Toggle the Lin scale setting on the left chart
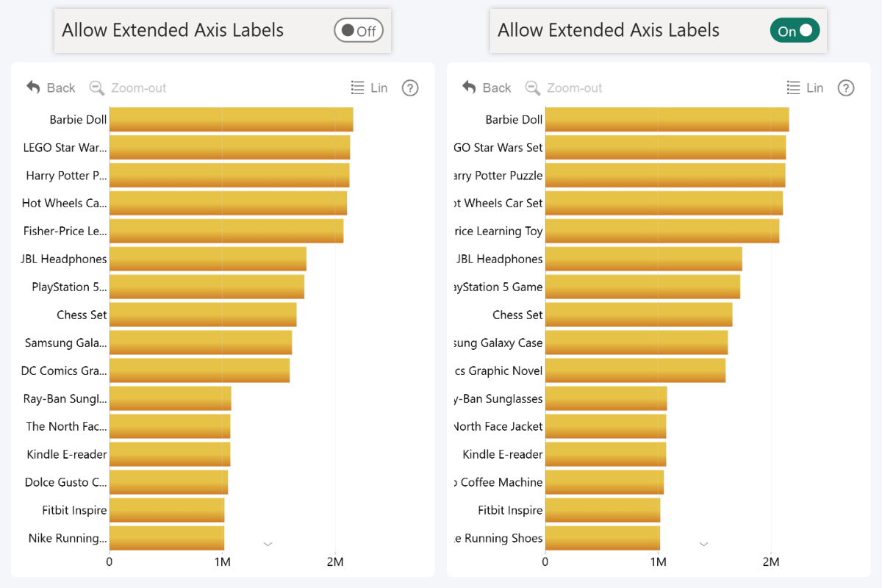This screenshot has height=588, width=882. pyautogui.click(x=379, y=87)
